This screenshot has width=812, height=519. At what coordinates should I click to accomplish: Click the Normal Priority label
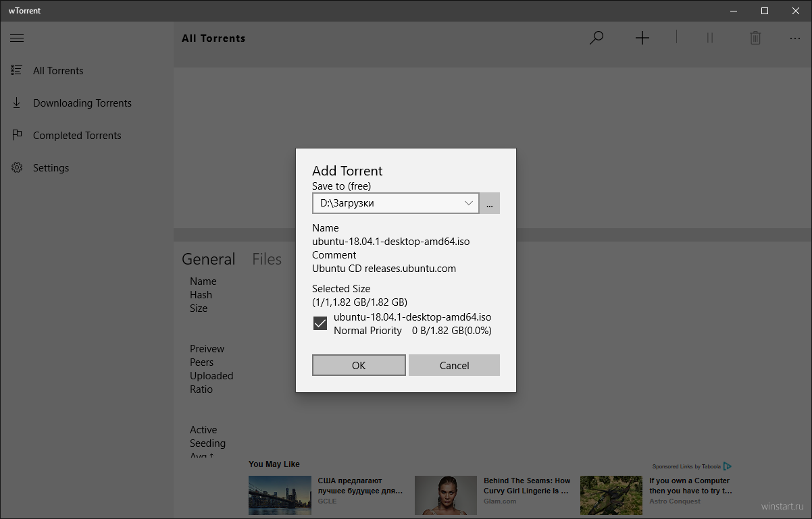point(367,331)
